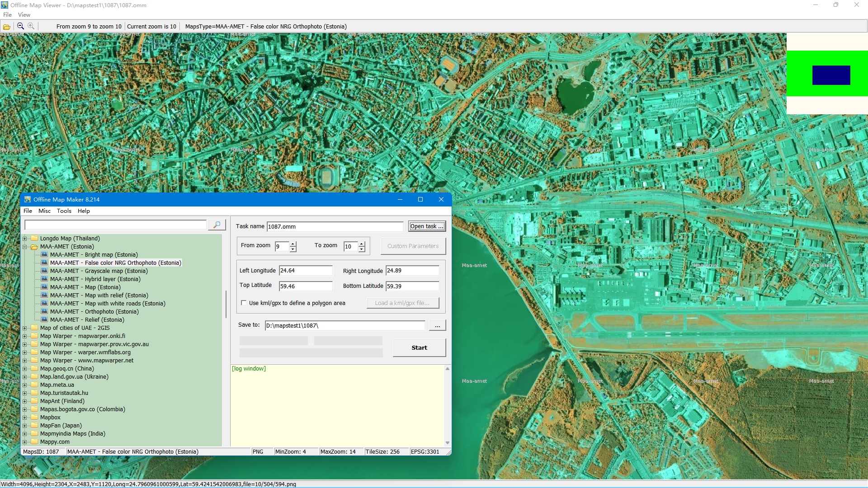Click the Task name input field
The image size is (868, 488).
tap(335, 227)
